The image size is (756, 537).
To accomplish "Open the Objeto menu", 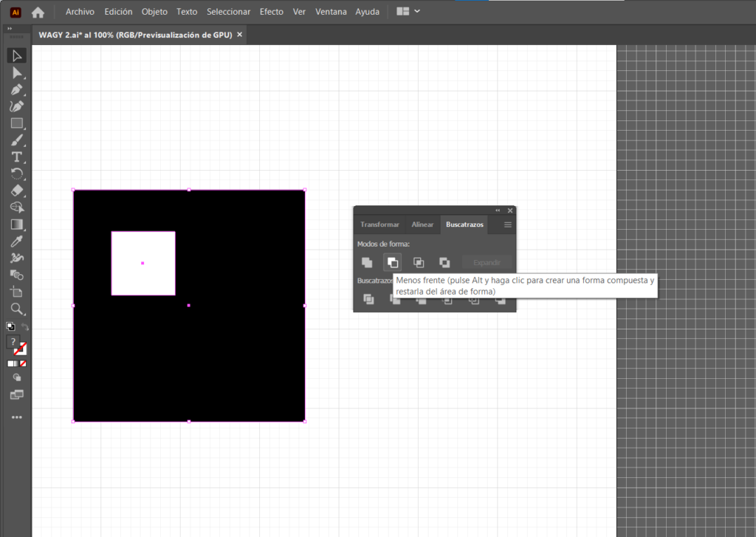I will 154,12.
